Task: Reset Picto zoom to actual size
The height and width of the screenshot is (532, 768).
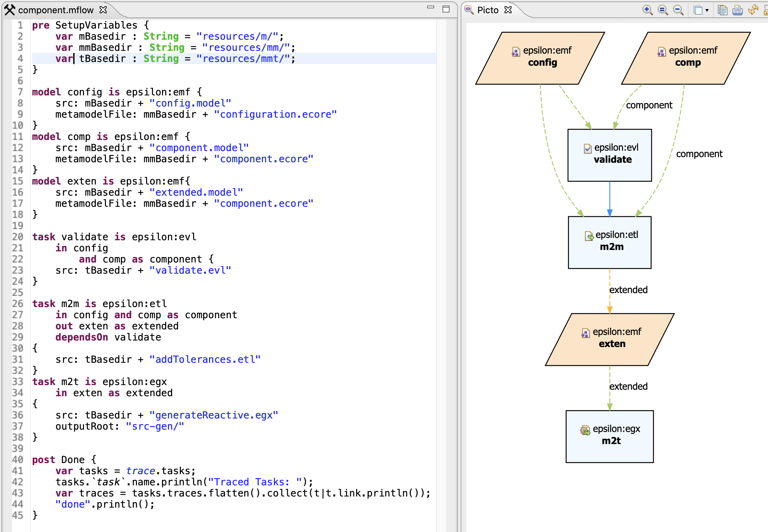Action: pos(663,10)
